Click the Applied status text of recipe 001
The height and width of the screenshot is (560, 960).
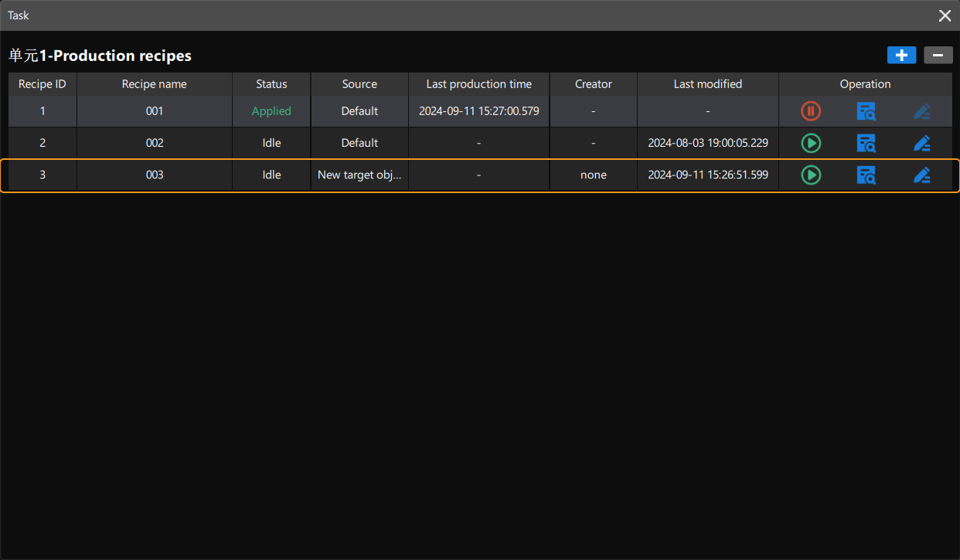point(271,111)
